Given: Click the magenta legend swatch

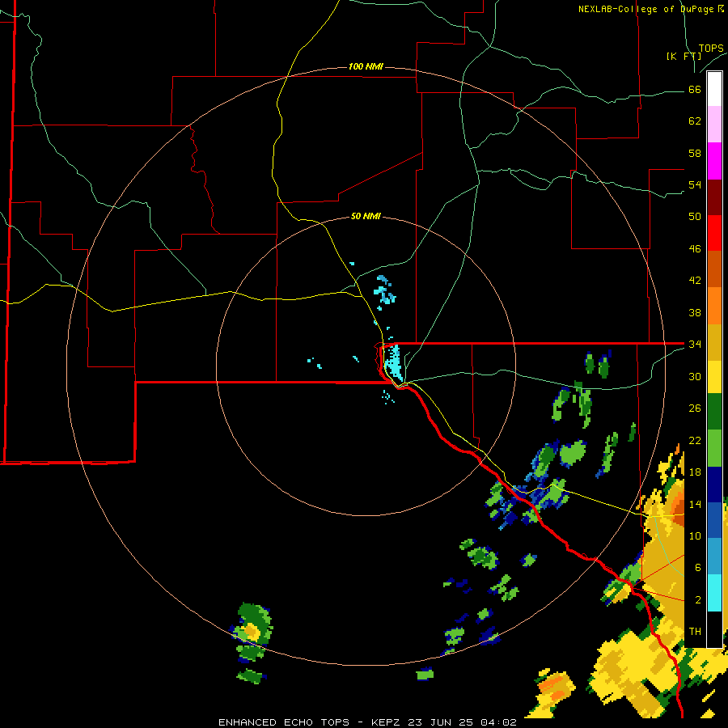Looking at the screenshot, I should click(714, 161).
